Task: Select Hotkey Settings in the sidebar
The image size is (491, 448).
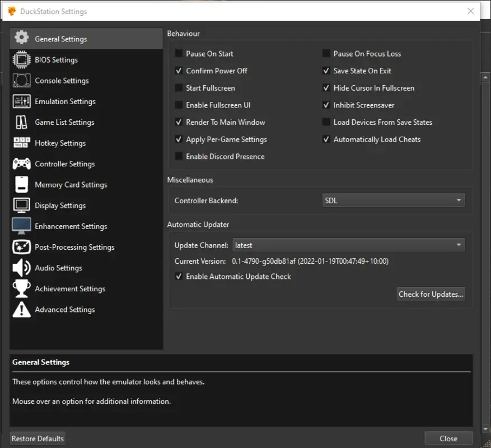Action: [60, 143]
